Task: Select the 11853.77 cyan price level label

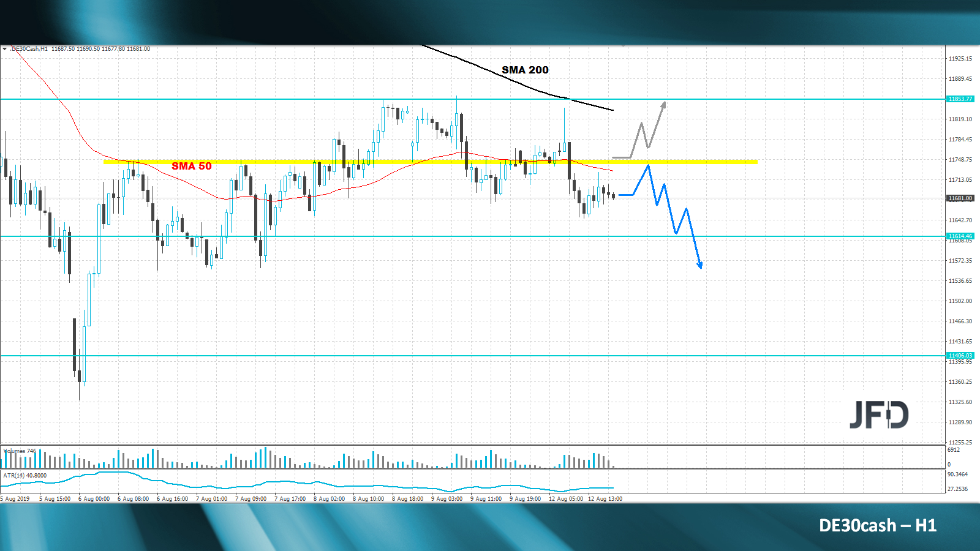Action: 960,99
